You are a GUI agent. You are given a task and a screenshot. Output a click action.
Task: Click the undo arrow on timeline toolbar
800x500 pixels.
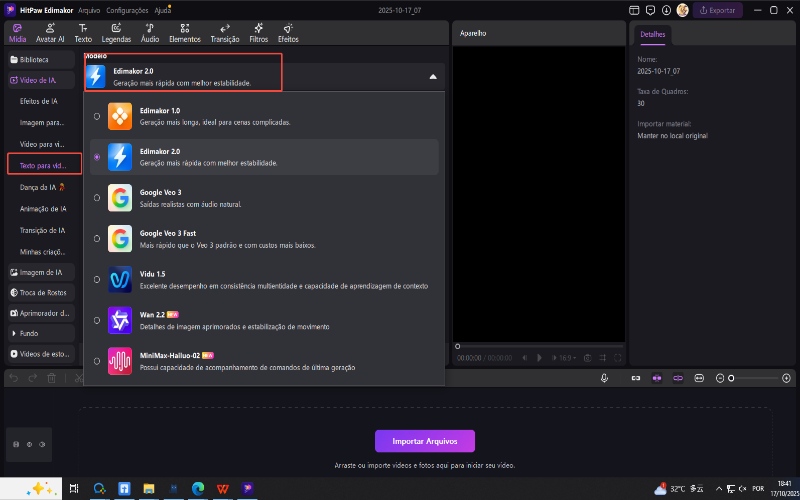click(x=14, y=378)
